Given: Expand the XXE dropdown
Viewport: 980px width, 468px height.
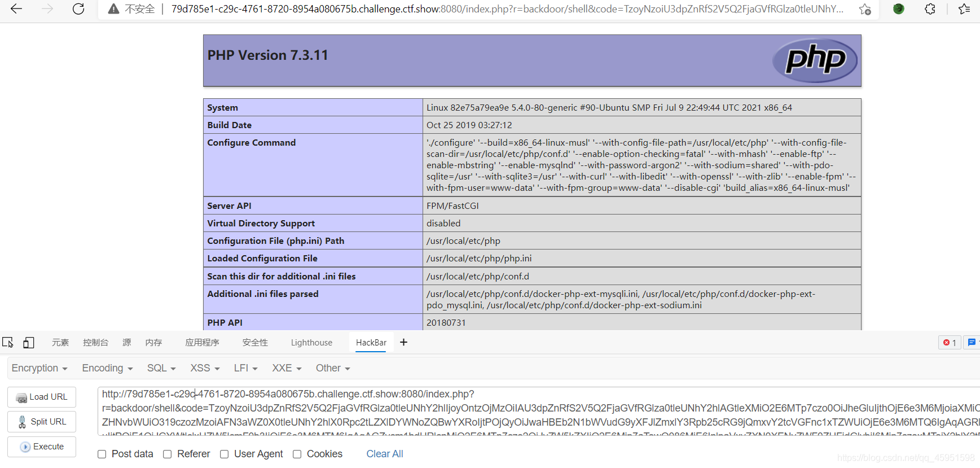Looking at the screenshot, I should 287,368.
